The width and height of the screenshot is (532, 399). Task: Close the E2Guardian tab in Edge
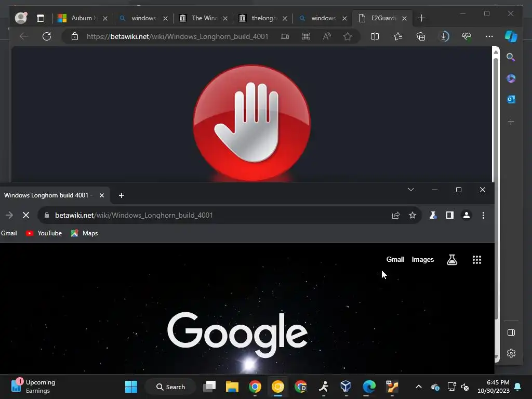404,18
